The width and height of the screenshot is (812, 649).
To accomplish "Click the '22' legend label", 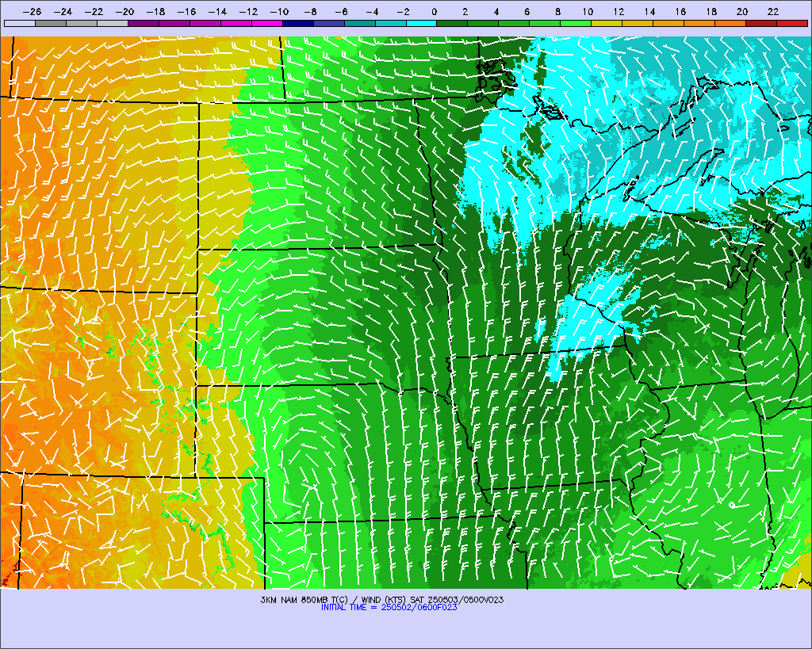I will (x=772, y=11).
